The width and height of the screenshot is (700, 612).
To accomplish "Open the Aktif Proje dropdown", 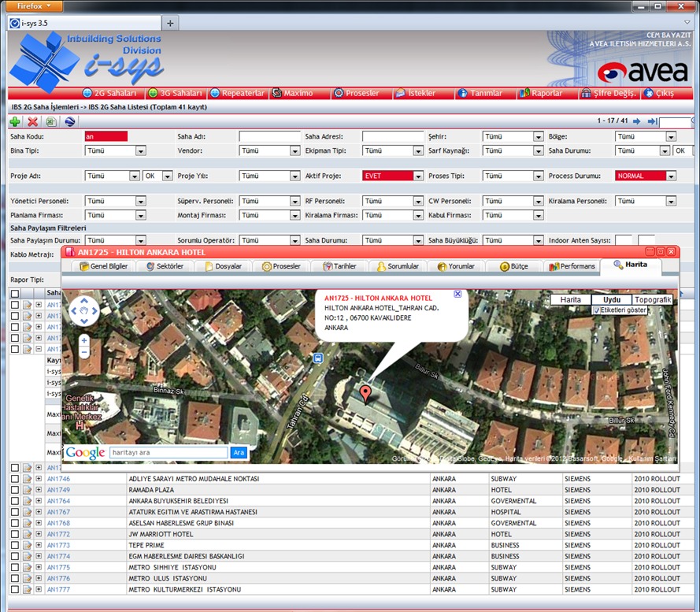I will (x=418, y=176).
